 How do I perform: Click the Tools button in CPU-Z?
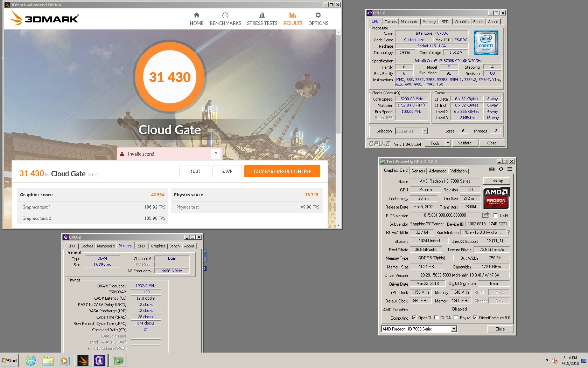coord(435,143)
